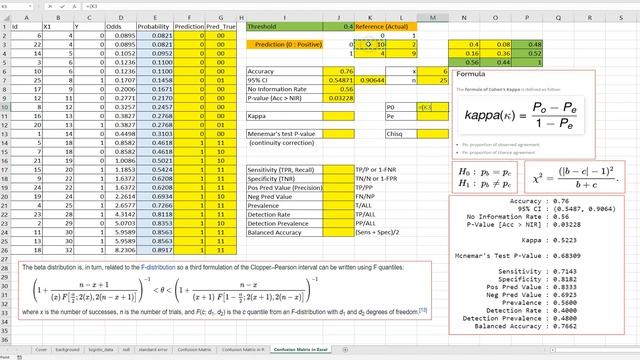Switch to the Cover sheet tab
The height and width of the screenshot is (360, 640).
tap(41, 349)
